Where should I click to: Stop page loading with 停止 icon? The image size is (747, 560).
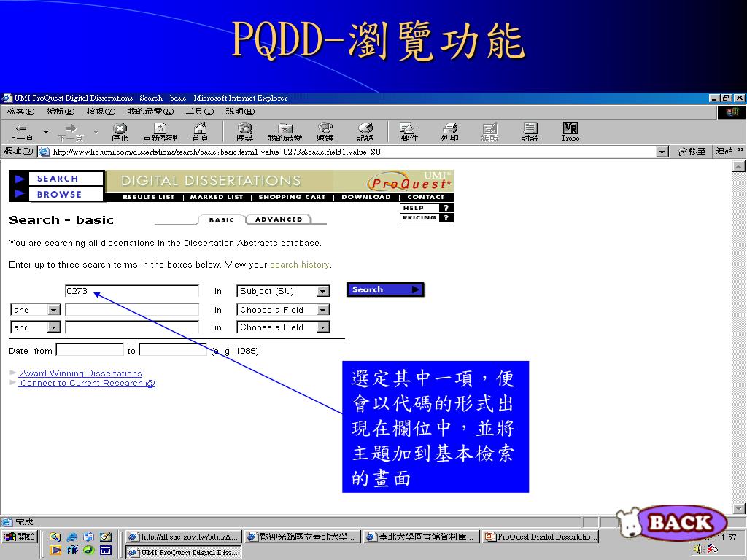click(120, 132)
